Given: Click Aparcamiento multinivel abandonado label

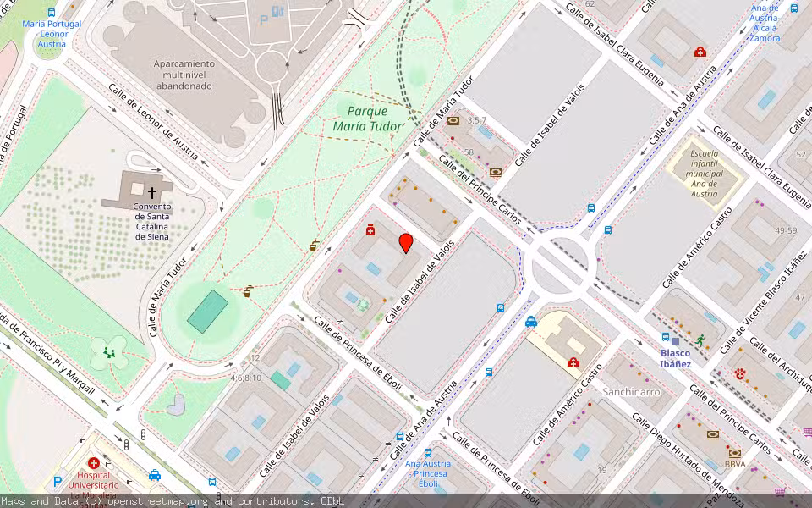Looking at the screenshot, I should point(184,75).
